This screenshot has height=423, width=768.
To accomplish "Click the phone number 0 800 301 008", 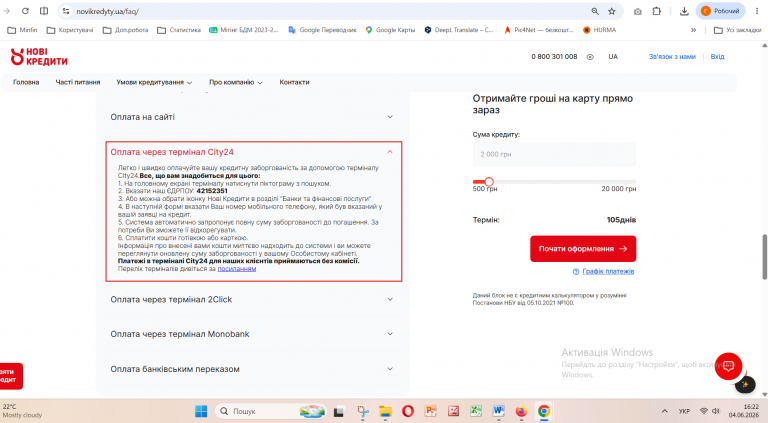I will (554, 57).
